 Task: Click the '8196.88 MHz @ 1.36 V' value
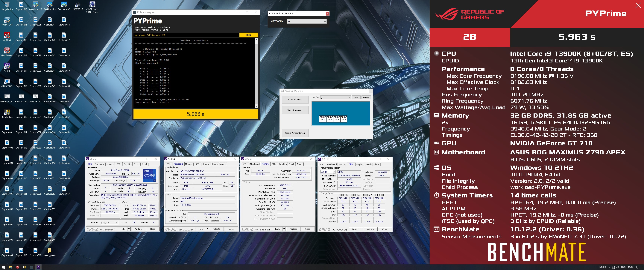click(542, 76)
